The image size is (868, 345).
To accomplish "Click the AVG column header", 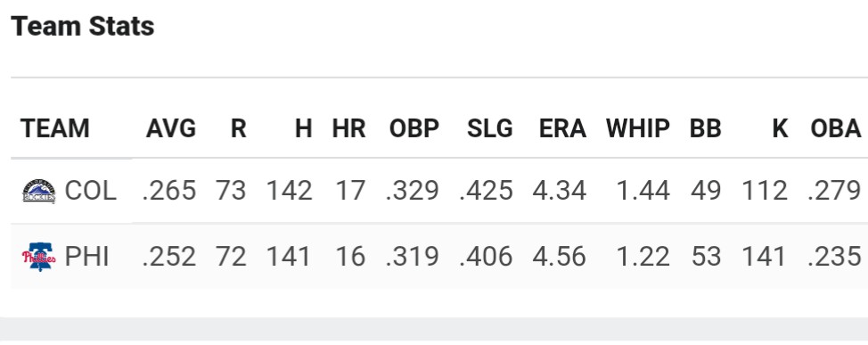I will tap(171, 128).
